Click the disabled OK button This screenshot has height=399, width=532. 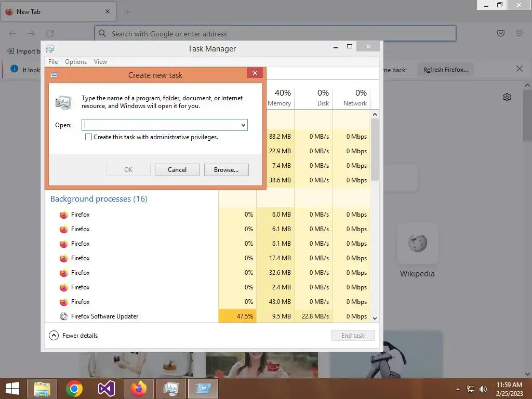pyautogui.click(x=128, y=170)
